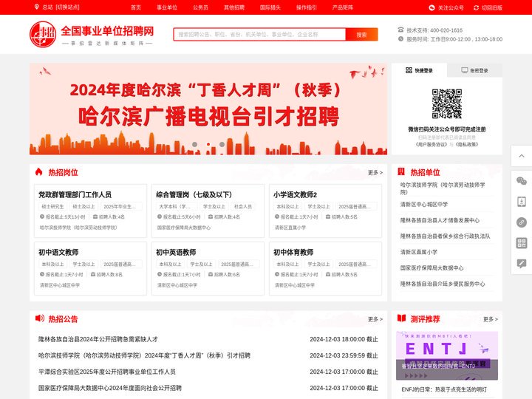This screenshot has height=399, width=532.
Task: Click the QR grid icon on 快捷登录 tab
Action: (x=409, y=70)
